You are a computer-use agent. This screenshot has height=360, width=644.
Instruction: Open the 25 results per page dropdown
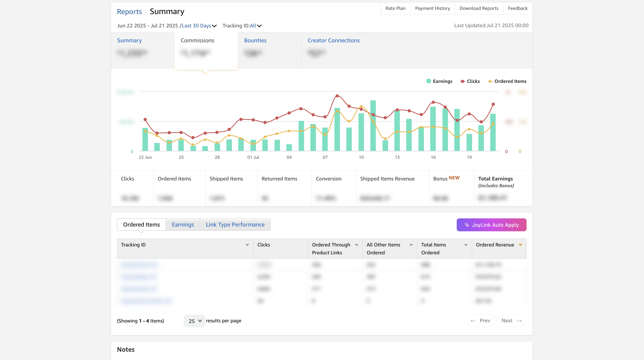coord(194,321)
